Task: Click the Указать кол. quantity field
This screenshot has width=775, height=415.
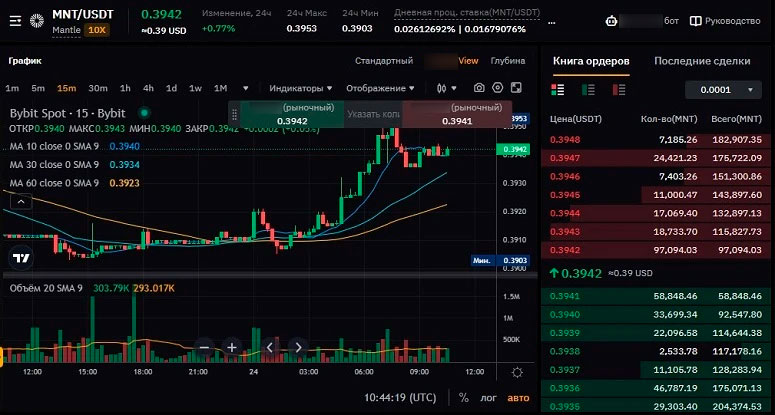Action: (x=372, y=114)
